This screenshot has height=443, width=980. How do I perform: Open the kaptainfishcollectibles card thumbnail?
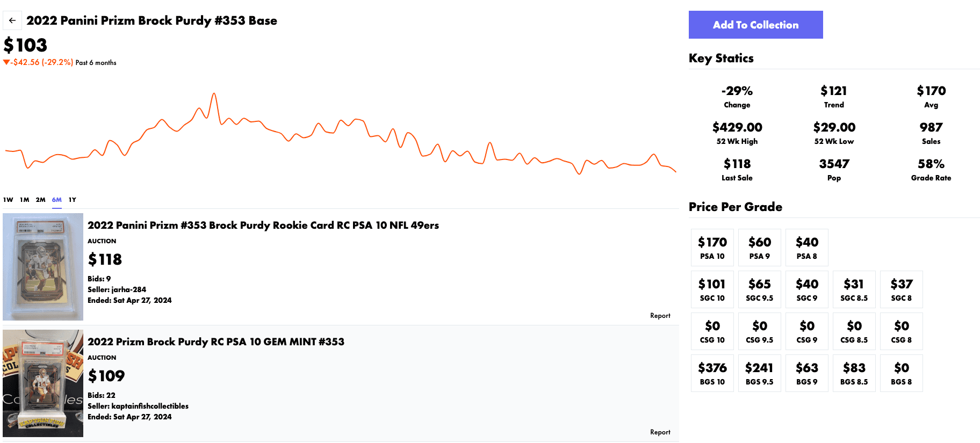43,383
